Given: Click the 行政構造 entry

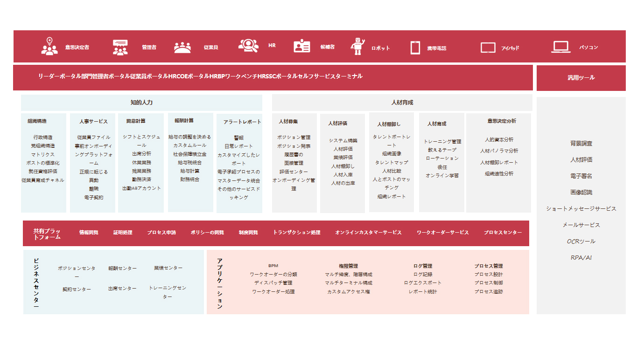Looking at the screenshot, I should 43,138.
